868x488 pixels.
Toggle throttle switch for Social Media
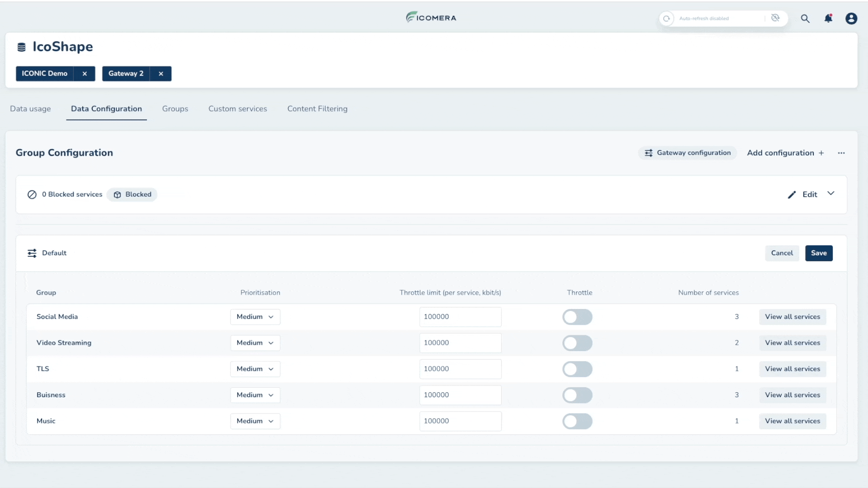(x=576, y=316)
